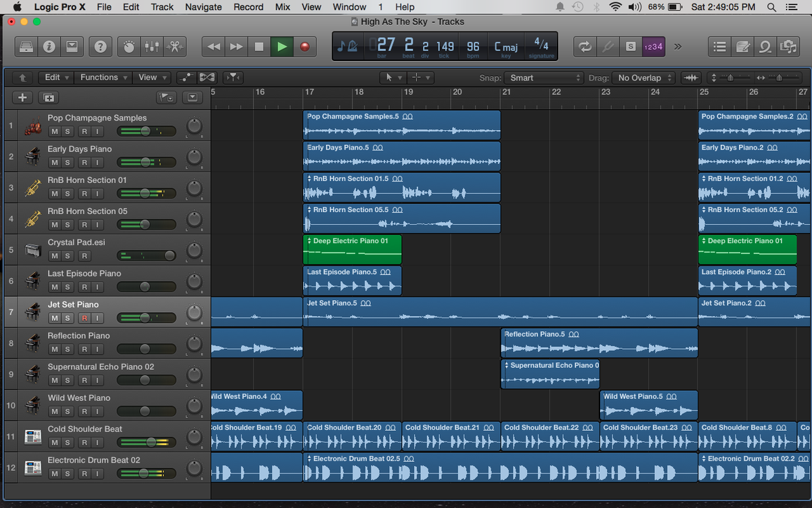Open the Track menu
The width and height of the screenshot is (812, 508).
point(162,7)
